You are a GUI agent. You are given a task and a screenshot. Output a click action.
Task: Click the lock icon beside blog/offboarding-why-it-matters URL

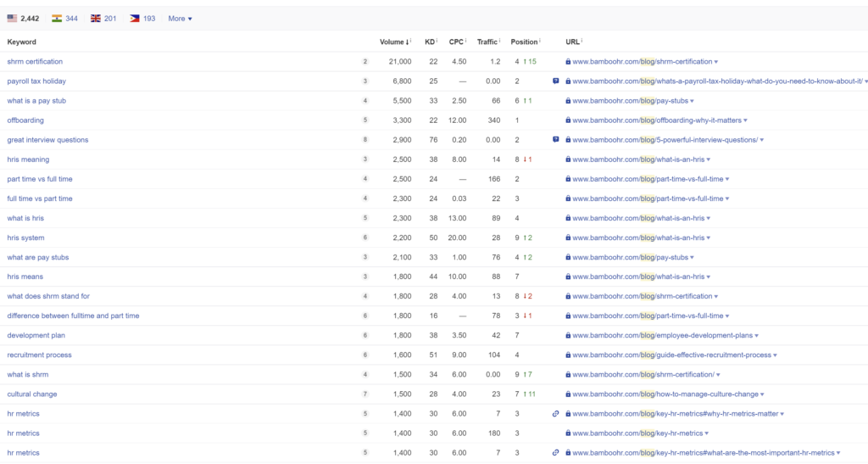coord(568,120)
